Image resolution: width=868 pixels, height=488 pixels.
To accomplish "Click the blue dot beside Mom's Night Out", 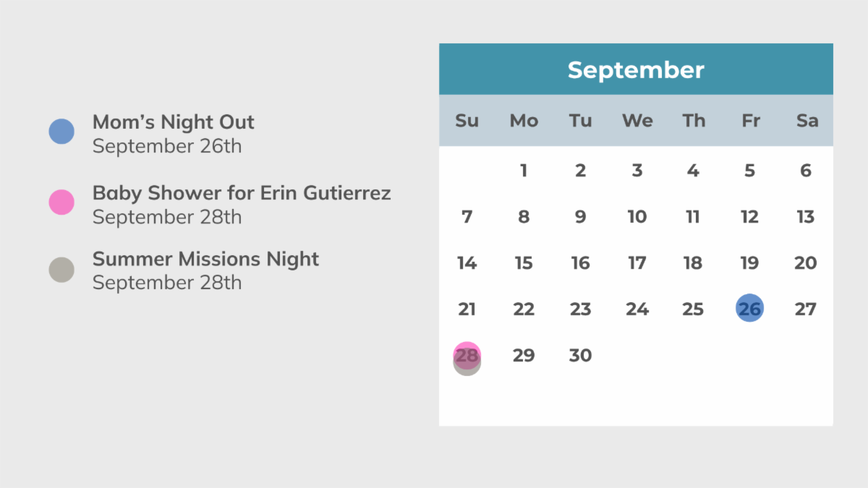I will [x=61, y=132].
